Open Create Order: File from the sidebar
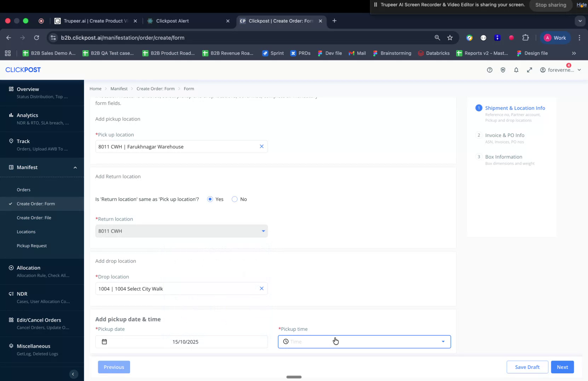Image resolution: width=588 pixels, height=381 pixels. click(34, 217)
